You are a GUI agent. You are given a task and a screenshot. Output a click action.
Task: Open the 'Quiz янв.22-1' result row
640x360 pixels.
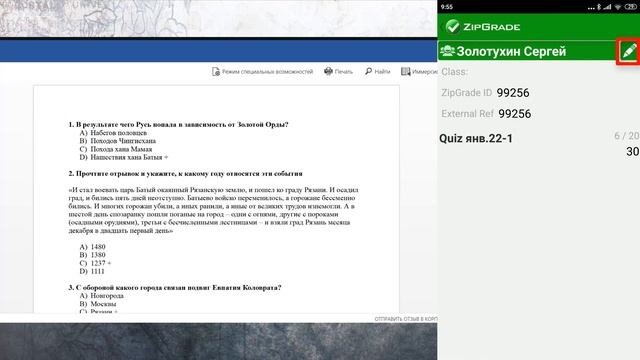click(539, 144)
